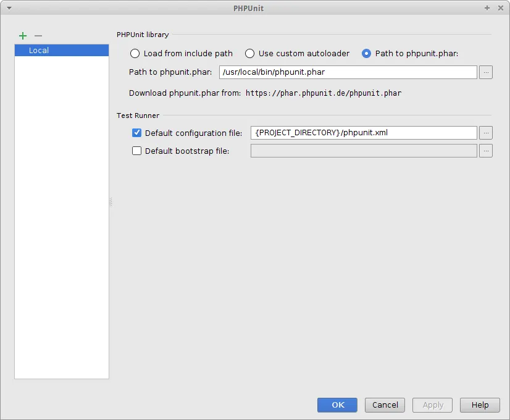This screenshot has width=510, height=420.
Task: Browse for the default bootstrap file
Action: (486, 151)
